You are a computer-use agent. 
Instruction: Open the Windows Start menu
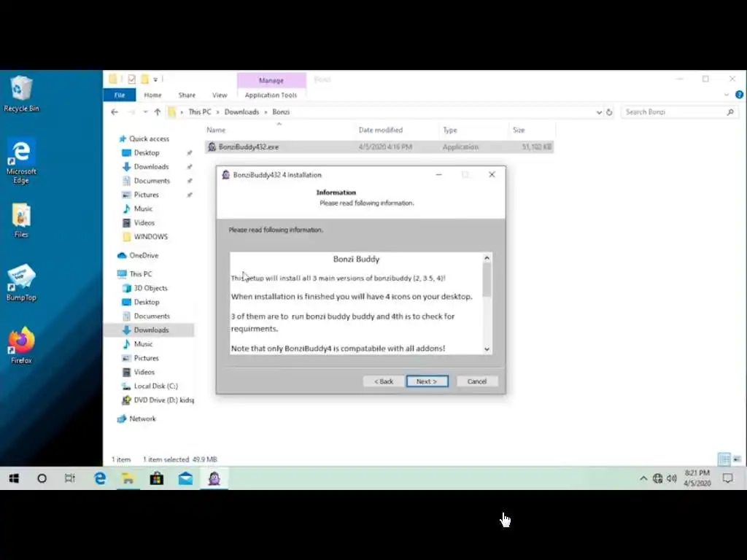pos(14,478)
